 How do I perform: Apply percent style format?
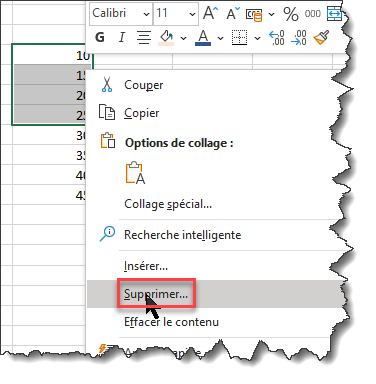point(291,14)
